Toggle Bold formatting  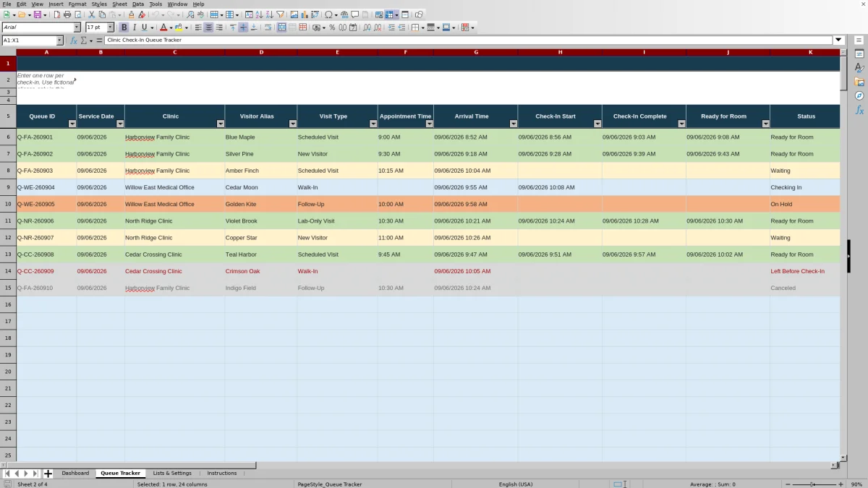click(x=124, y=27)
